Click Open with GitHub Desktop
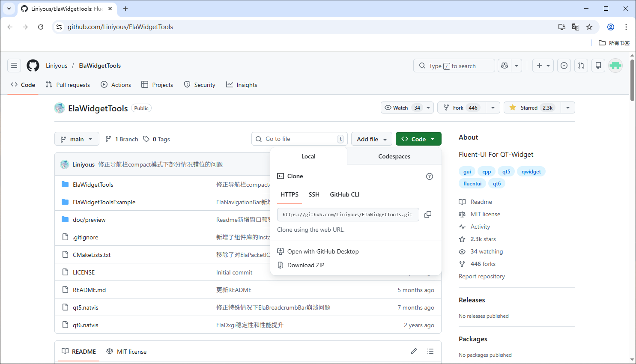 (323, 251)
